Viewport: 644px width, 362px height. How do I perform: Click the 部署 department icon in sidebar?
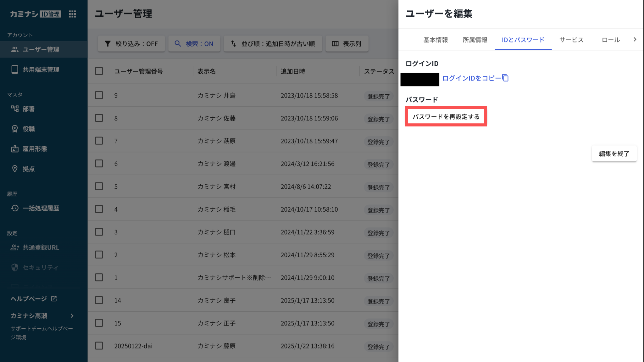(x=14, y=109)
